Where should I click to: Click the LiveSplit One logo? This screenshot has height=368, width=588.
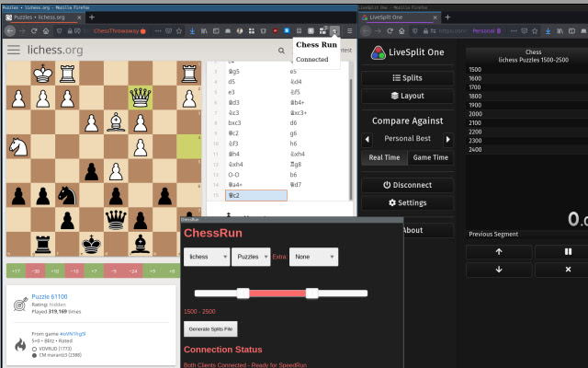378,53
